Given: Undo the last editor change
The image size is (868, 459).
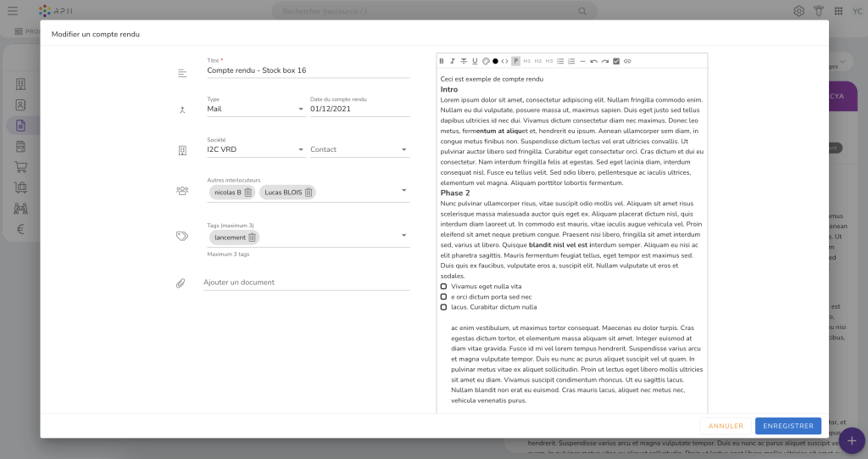Looking at the screenshot, I should [593, 61].
